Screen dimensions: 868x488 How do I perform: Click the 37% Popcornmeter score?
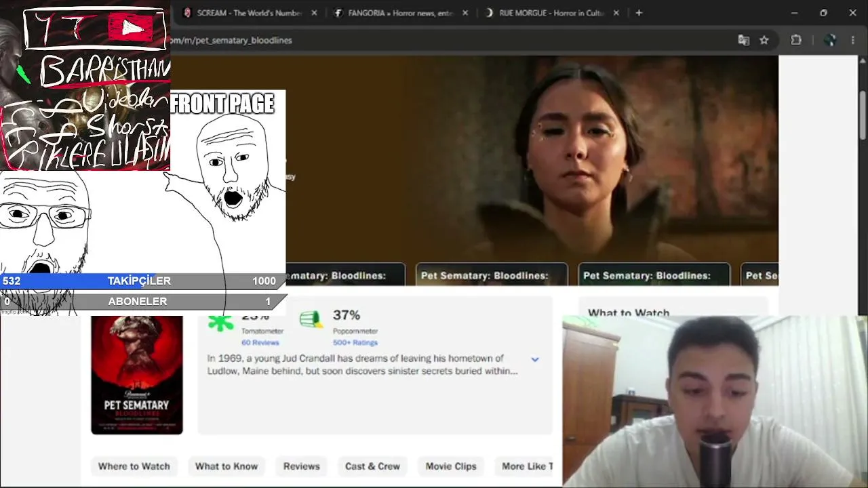point(347,315)
